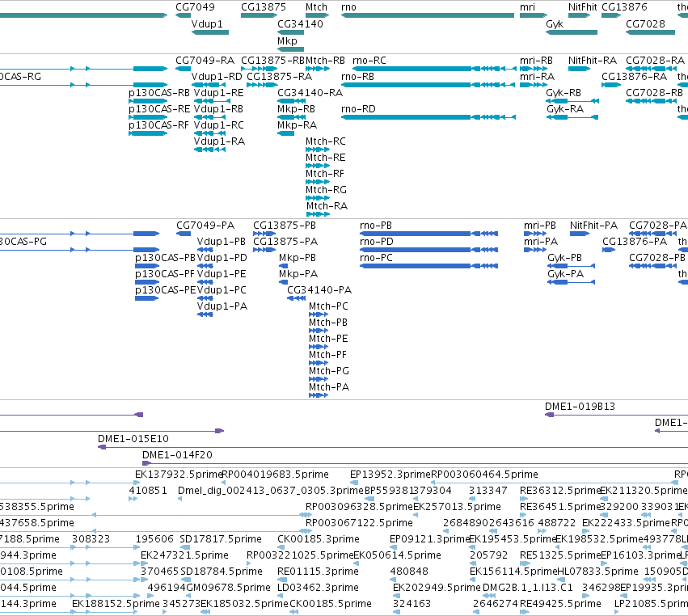Select the Vdup1 gene label
This screenshot has width=688, height=616.
207,23
